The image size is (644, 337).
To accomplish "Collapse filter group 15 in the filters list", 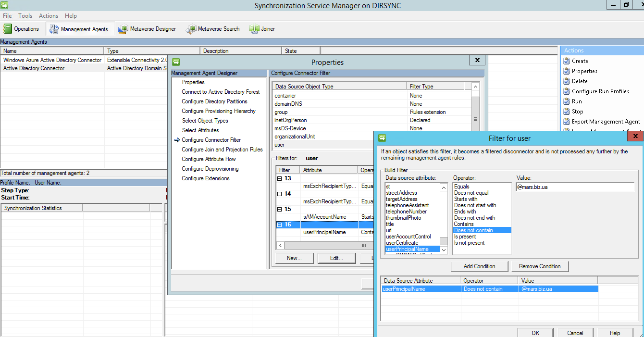I will tap(280, 209).
